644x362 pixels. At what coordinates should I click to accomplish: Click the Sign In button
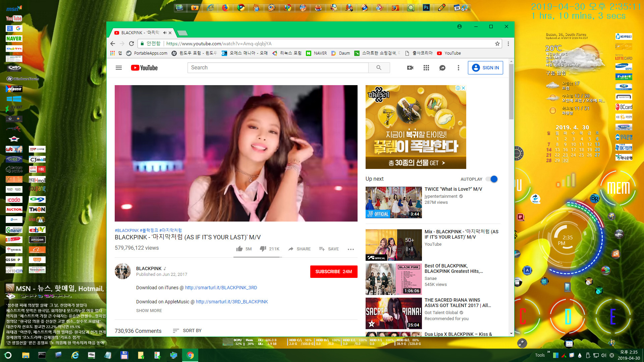click(485, 68)
